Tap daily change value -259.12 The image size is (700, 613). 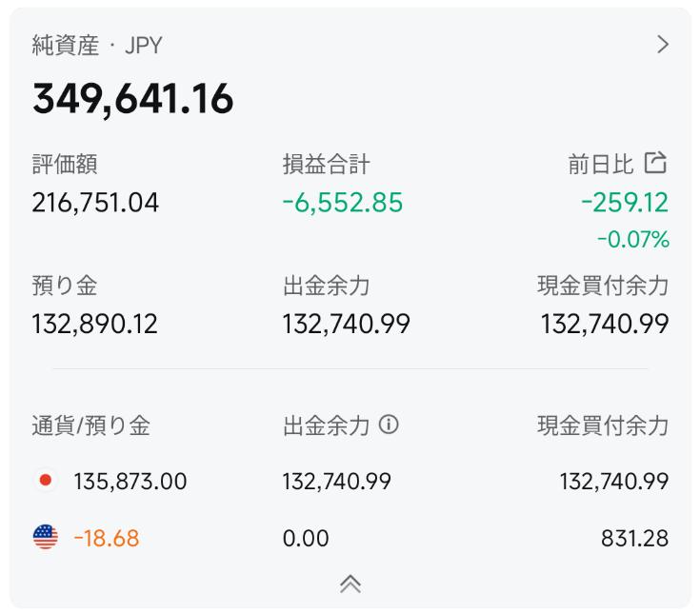point(625,203)
